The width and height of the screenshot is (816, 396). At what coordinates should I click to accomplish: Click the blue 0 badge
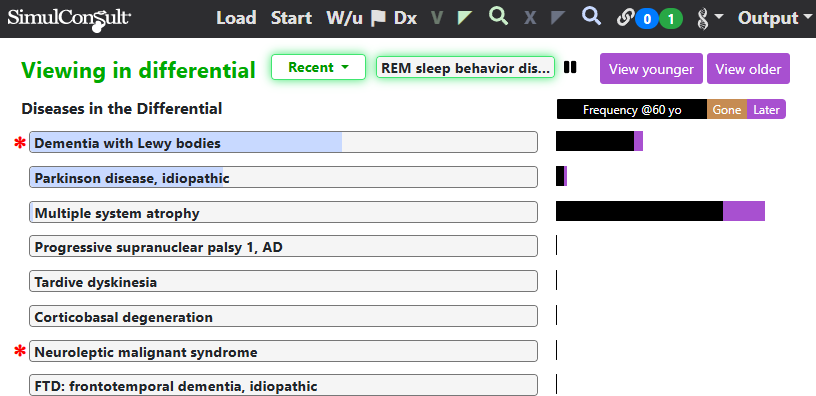tap(647, 20)
